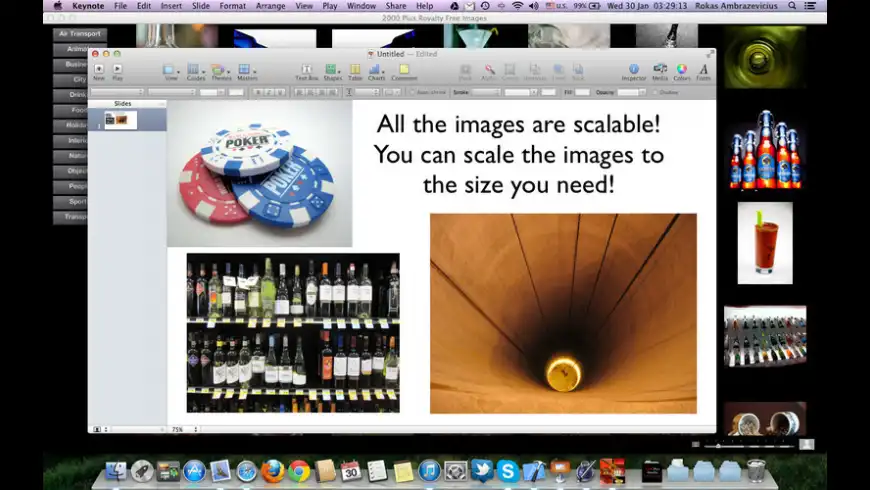Click the Front toolbar icon
870x490 pixels.
[558, 72]
